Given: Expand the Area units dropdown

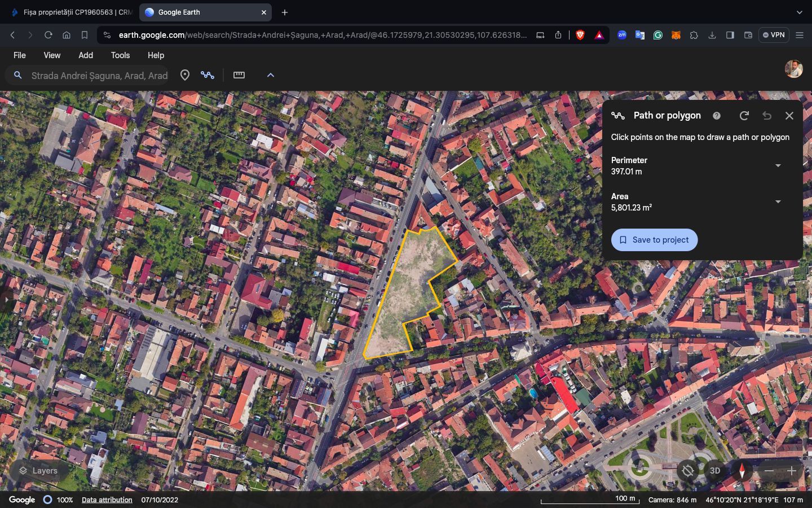Looking at the screenshot, I should click(778, 202).
